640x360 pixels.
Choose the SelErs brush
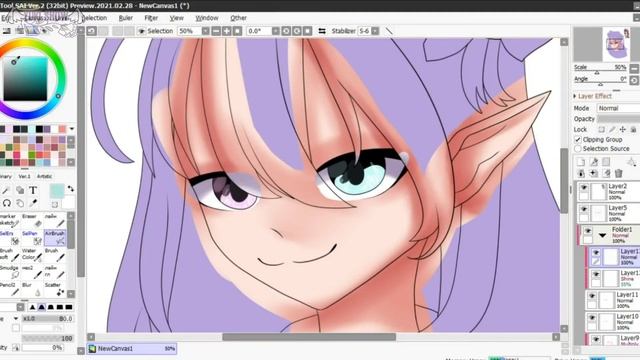click(10, 237)
